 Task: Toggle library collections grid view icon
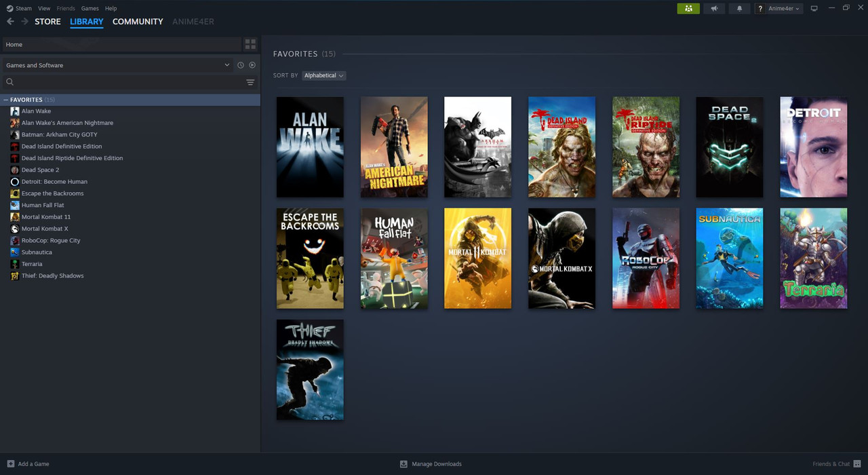click(x=250, y=44)
